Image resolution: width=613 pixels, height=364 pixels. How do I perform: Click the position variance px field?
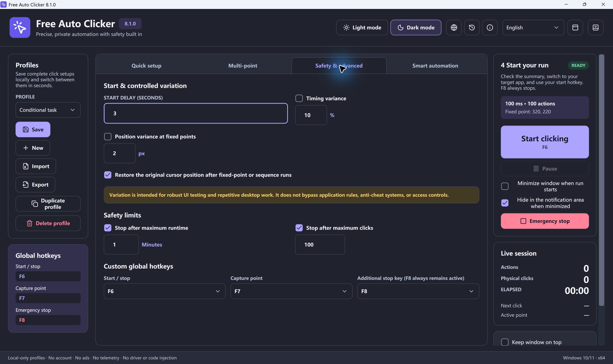click(x=119, y=153)
